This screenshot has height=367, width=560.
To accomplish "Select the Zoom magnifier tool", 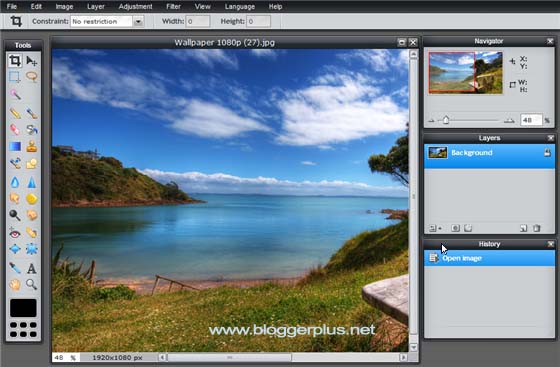I will 31,285.
